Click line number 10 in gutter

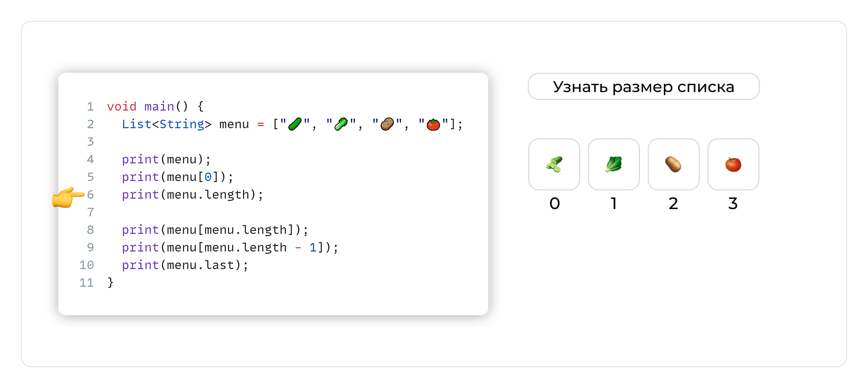[87, 265]
